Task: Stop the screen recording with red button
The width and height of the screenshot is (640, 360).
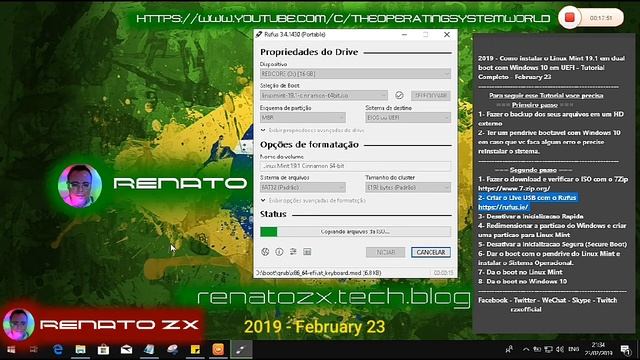Action: click(569, 18)
